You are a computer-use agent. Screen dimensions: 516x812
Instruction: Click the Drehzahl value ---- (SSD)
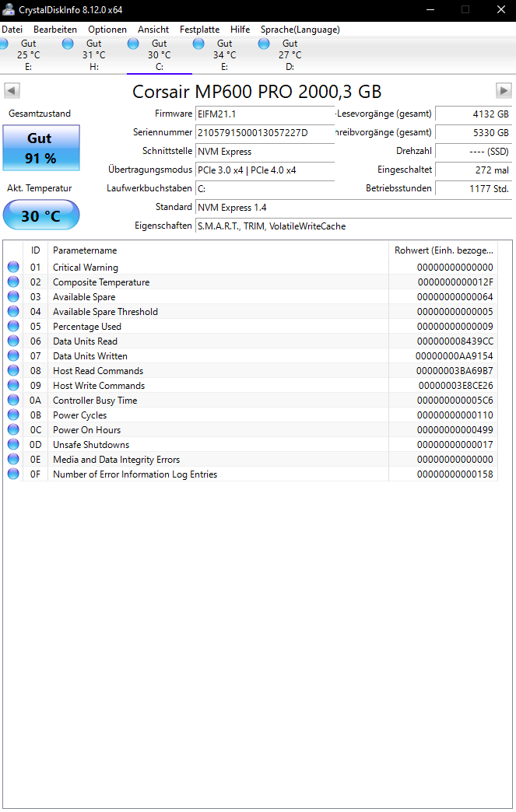473,151
